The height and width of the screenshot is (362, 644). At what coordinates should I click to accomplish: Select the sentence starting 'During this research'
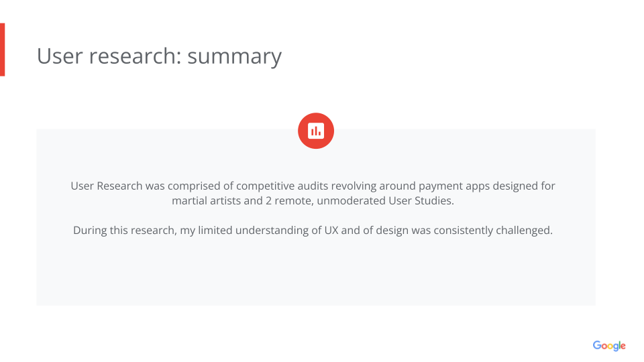click(x=313, y=230)
